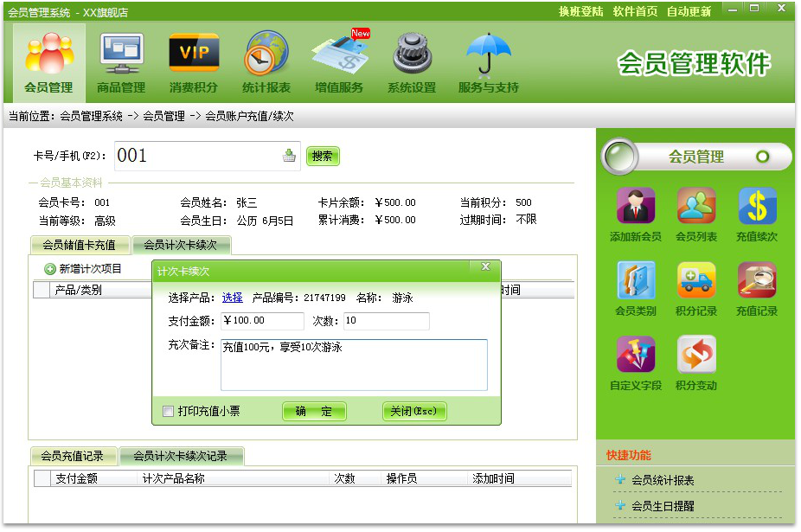This screenshot has height=532, width=801.
Task: Click the 选择 product link
Action: click(x=232, y=298)
